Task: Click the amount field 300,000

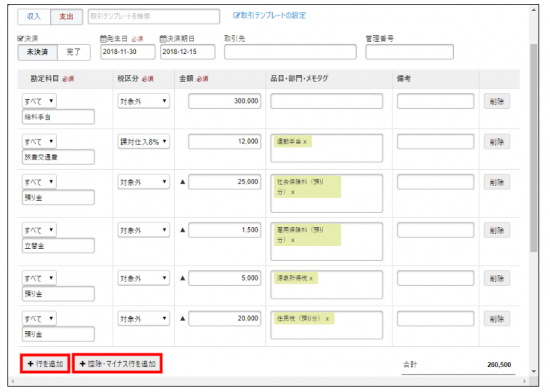Action: coord(224,101)
